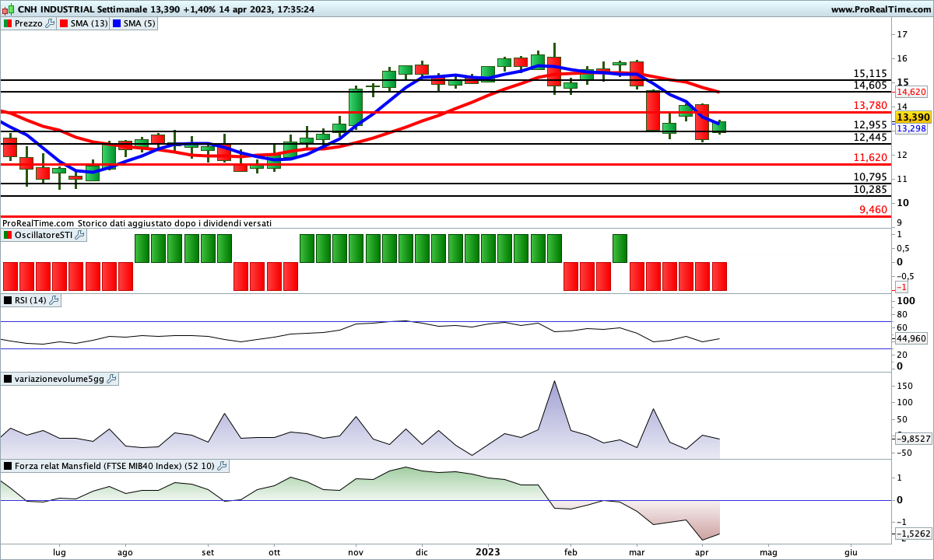Screen dimensions: 934x560
Task: Open variazionevolume5gg settings wrench
Action: (x=111, y=379)
